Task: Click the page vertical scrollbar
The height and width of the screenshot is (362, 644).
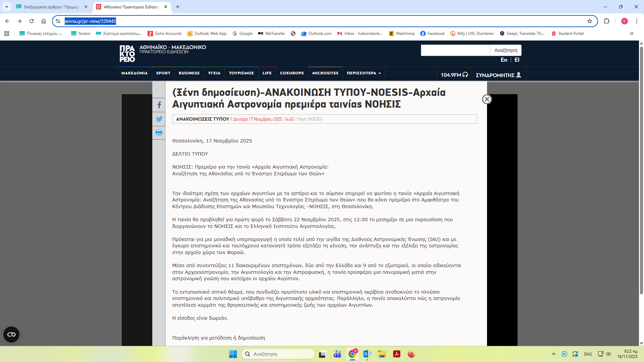Action: click(x=641, y=168)
